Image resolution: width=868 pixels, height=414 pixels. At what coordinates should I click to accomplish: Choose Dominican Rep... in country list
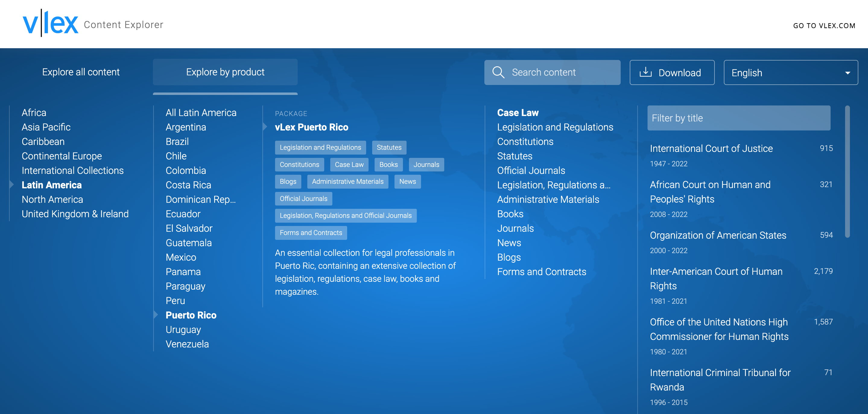(201, 199)
